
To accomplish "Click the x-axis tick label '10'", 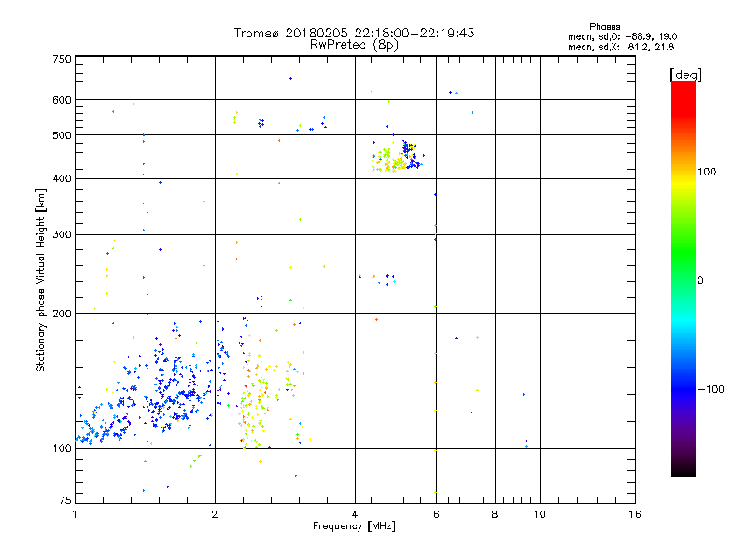I will coord(540,514).
